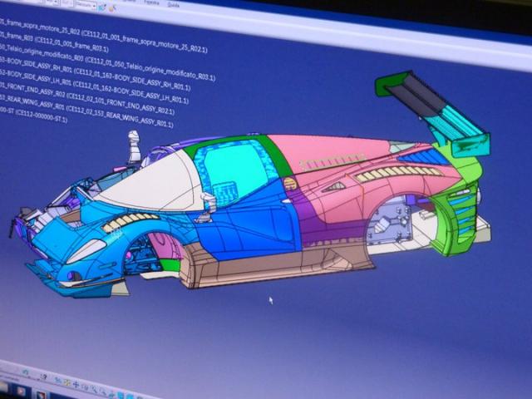Select the CE112-000000-ST.1 tree row
This screenshot has height=399, width=532.
point(33,114)
